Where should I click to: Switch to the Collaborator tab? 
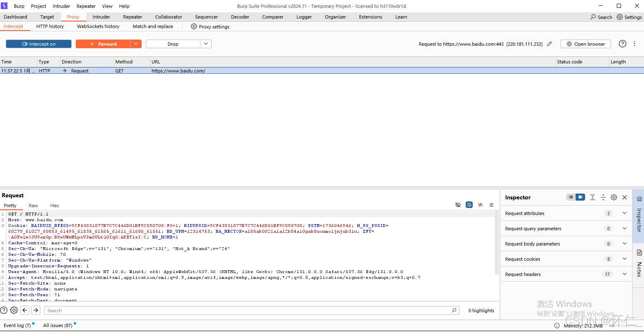168,17
